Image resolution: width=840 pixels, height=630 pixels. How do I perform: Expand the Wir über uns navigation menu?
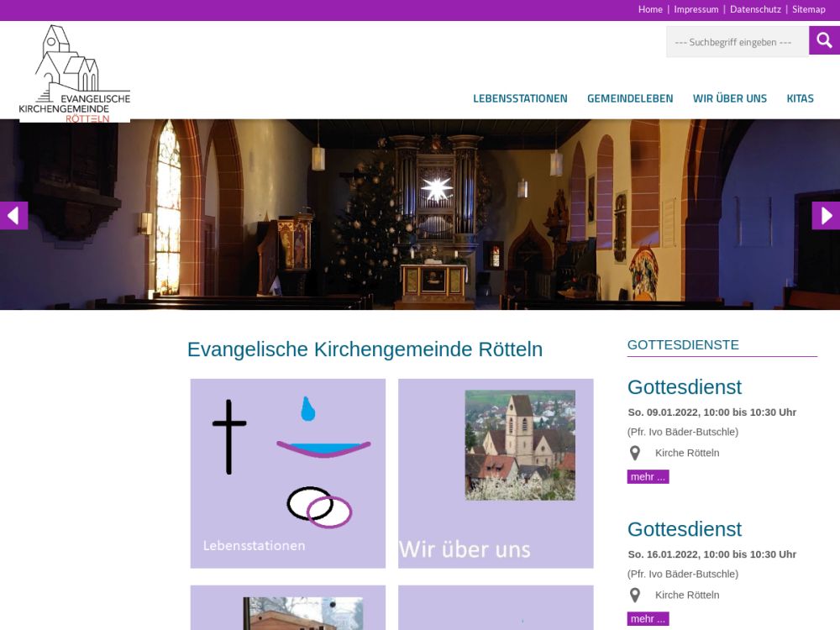pos(729,98)
